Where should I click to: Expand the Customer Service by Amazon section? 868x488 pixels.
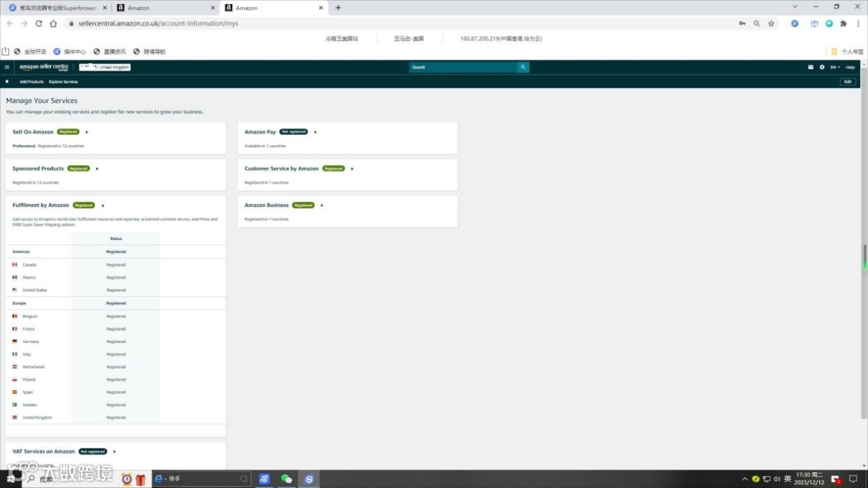coord(352,169)
